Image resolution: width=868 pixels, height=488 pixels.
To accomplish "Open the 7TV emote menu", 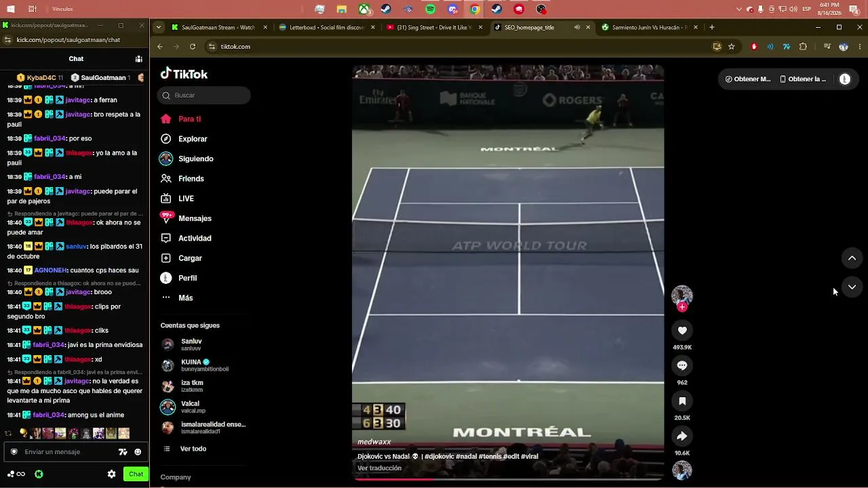I will (123, 452).
